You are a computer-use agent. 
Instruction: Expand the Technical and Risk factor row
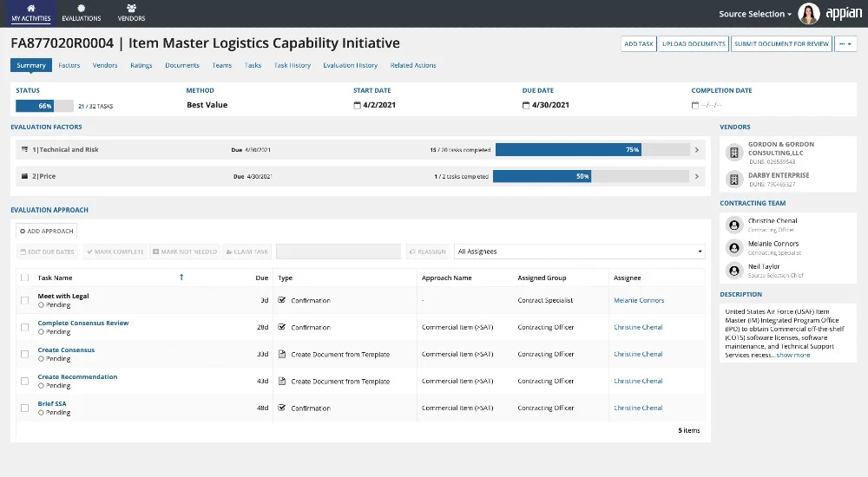coord(696,150)
